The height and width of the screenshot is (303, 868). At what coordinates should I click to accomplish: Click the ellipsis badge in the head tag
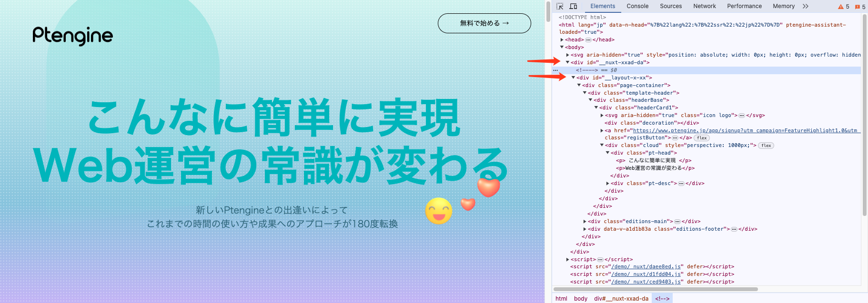pyautogui.click(x=588, y=40)
